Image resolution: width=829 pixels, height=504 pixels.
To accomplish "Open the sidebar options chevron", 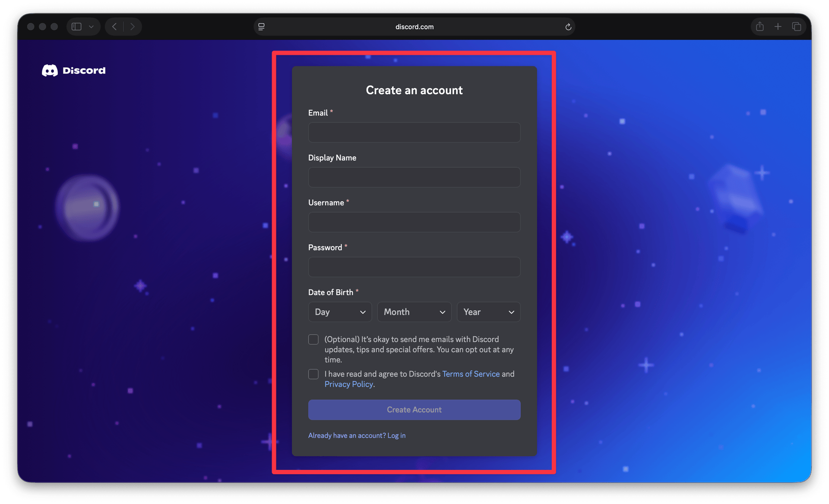I will point(91,27).
